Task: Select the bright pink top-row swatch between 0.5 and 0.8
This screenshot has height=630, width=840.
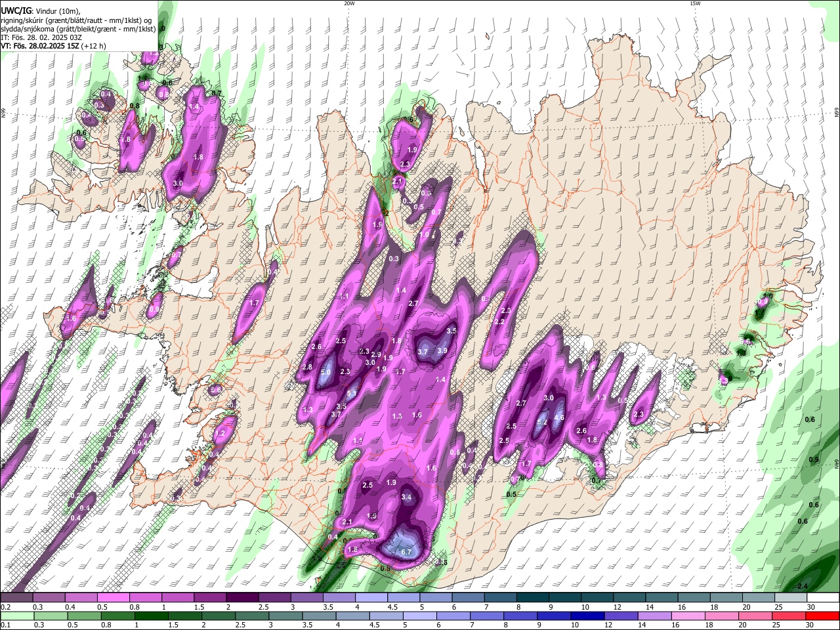Action: point(114,598)
